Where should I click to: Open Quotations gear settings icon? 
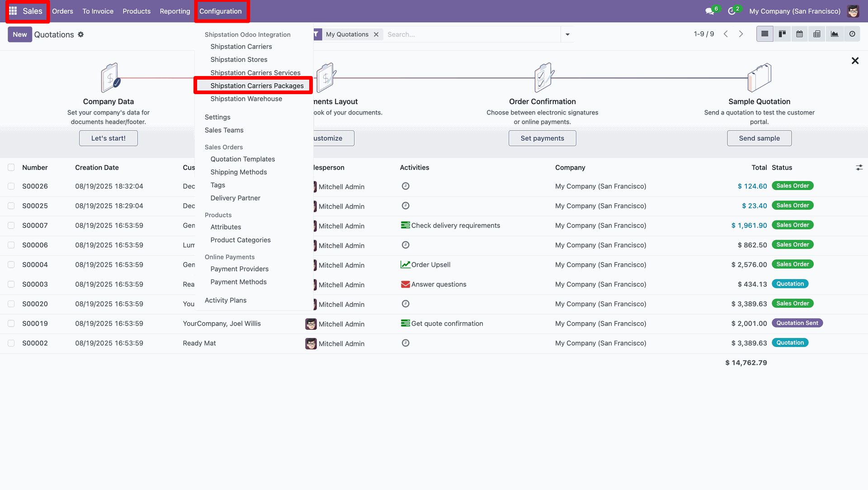[81, 34]
